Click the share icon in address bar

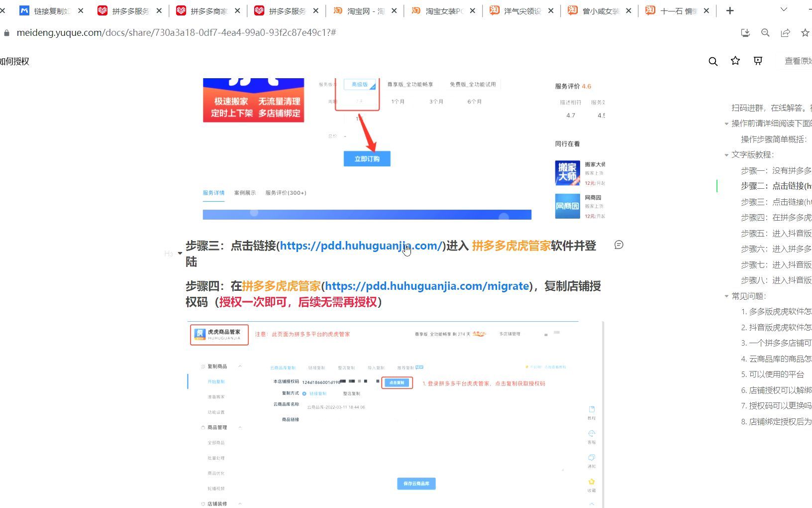click(785, 33)
